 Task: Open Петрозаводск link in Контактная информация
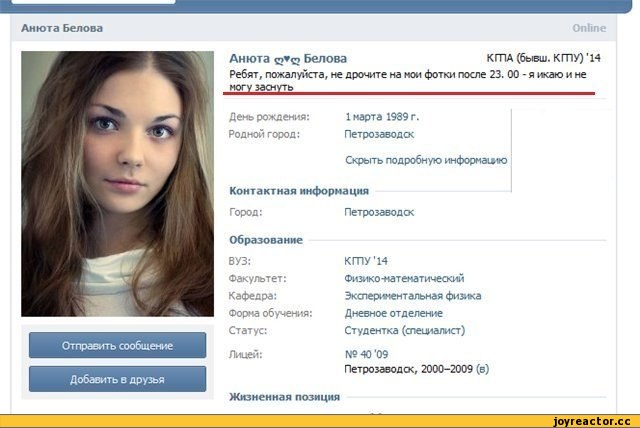pyautogui.click(x=379, y=212)
